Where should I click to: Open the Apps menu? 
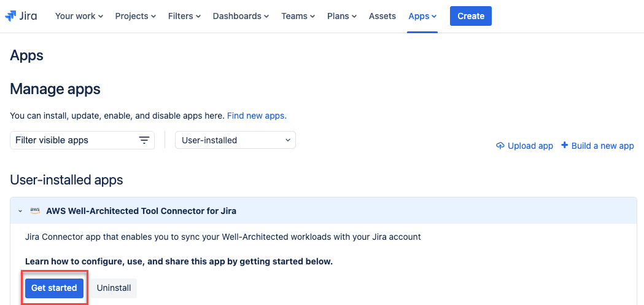(422, 16)
